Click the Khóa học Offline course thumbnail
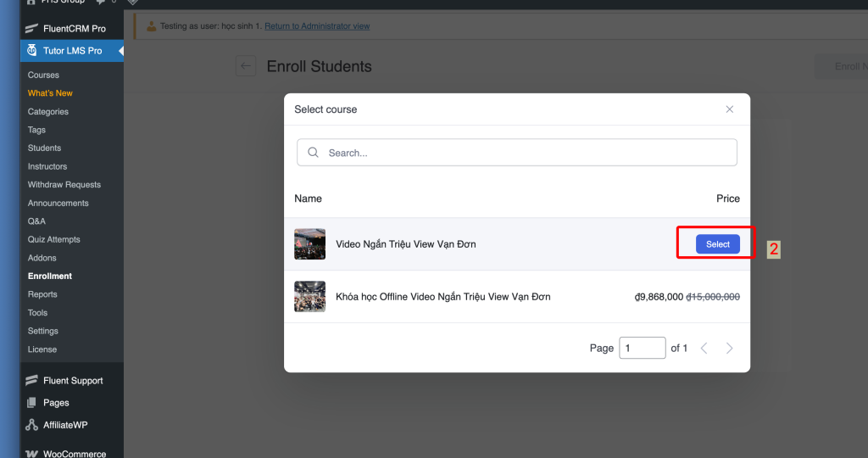Viewport: 868px width, 458px height. 309,297
